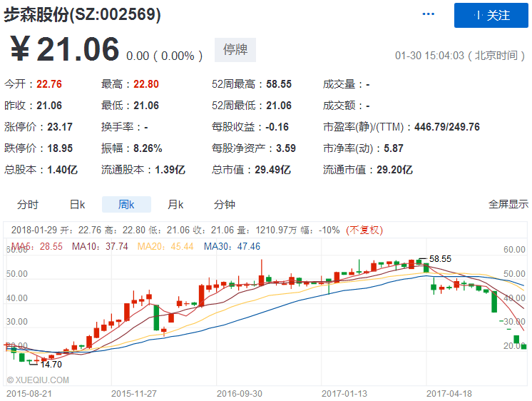Click the MA20: 45.44 indicator label
Viewport: 532px width, 401px height.
tap(165, 246)
